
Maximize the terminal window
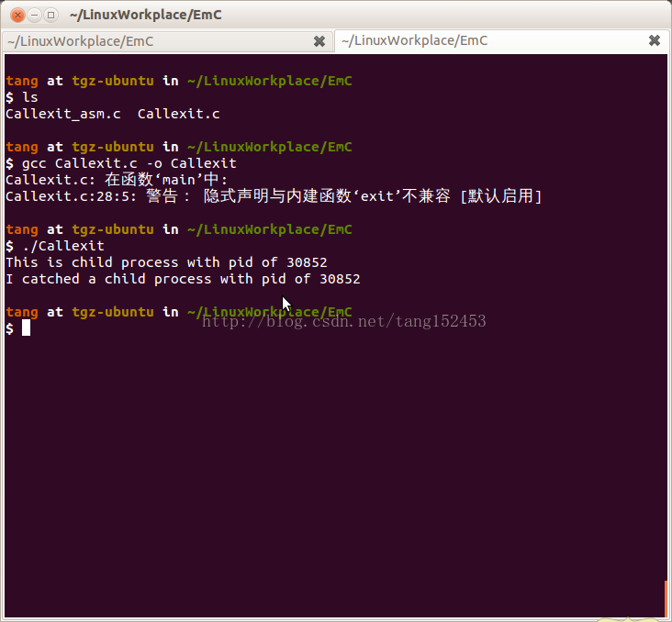(50, 15)
